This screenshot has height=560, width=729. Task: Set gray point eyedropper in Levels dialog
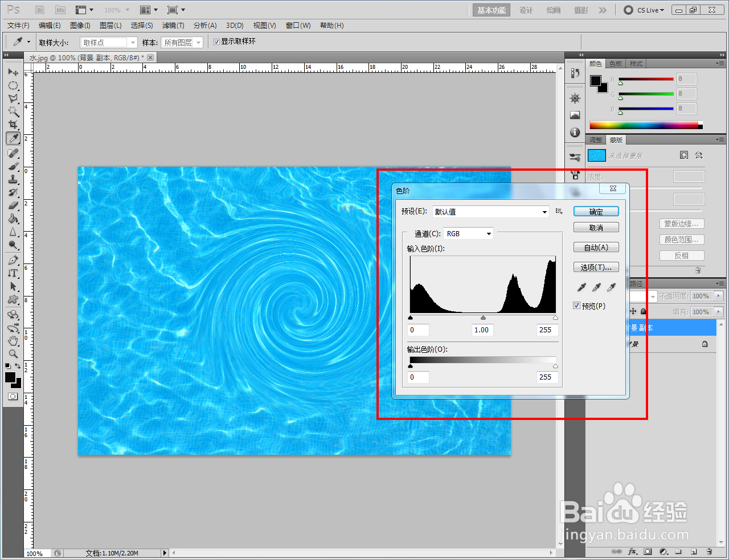[596, 287]
